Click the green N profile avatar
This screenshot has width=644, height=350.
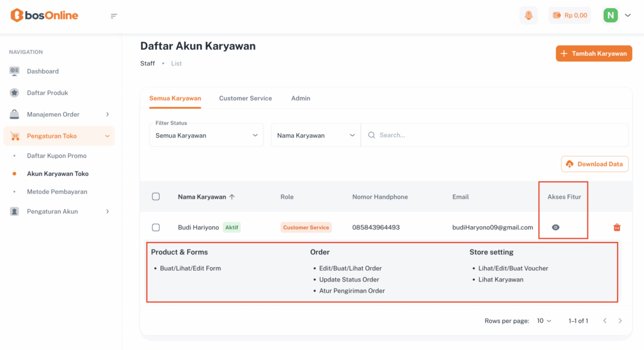tap(610, 16)
